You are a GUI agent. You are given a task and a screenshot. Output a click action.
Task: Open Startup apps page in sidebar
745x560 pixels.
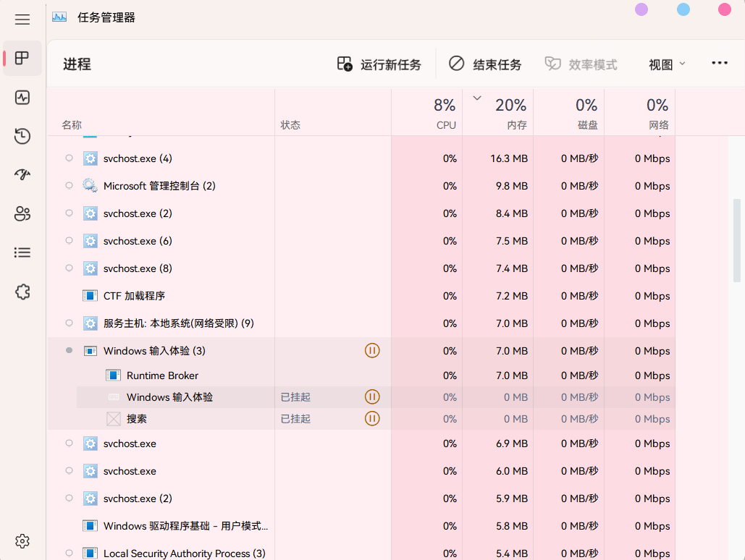click(x=22, y=175)
